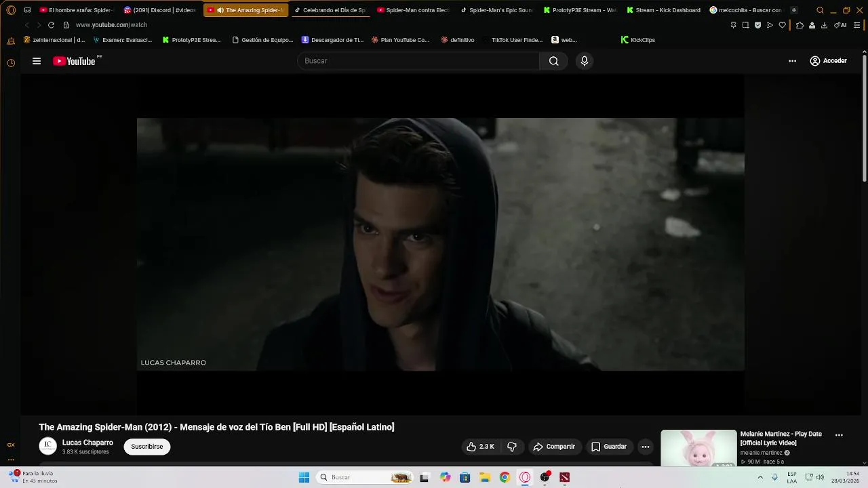Take a snapshot with the capture icon
Screen dimensions: 868x488
[745, 25]
